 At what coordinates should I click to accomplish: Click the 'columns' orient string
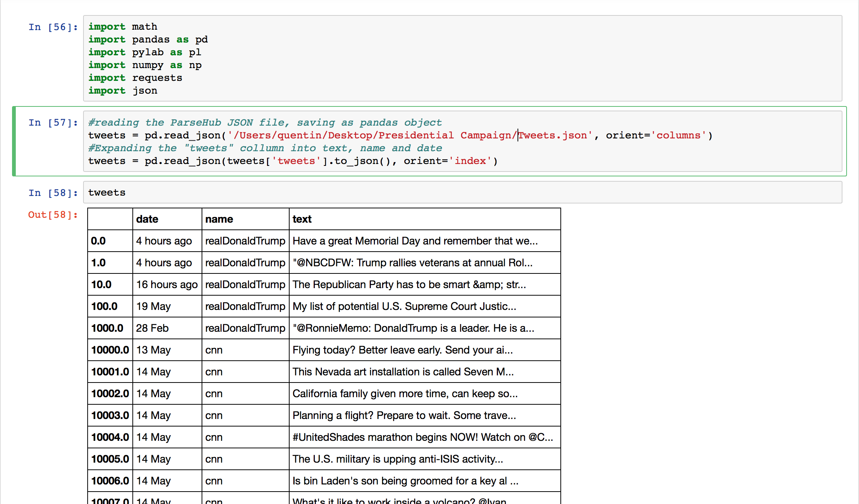coord(679,135)
